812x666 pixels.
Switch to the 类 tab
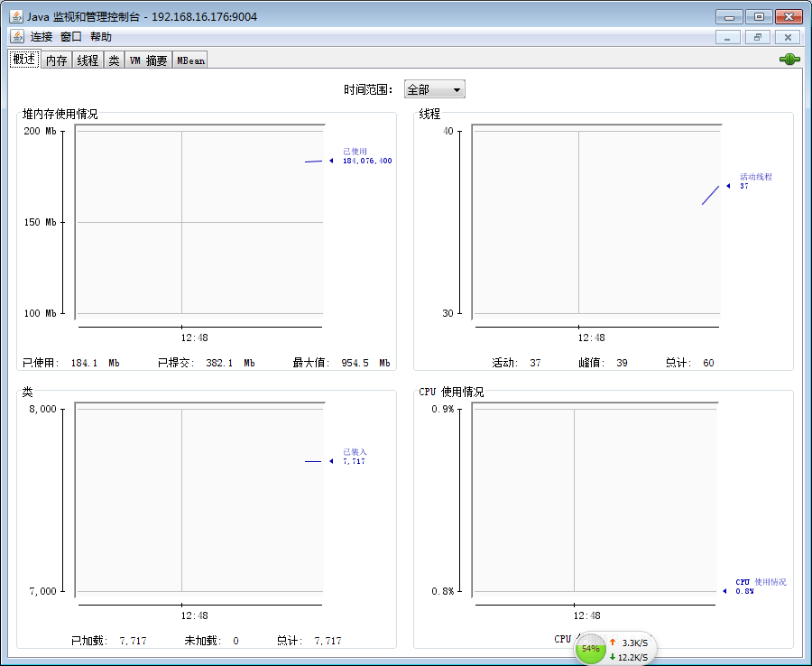[114, 60]
